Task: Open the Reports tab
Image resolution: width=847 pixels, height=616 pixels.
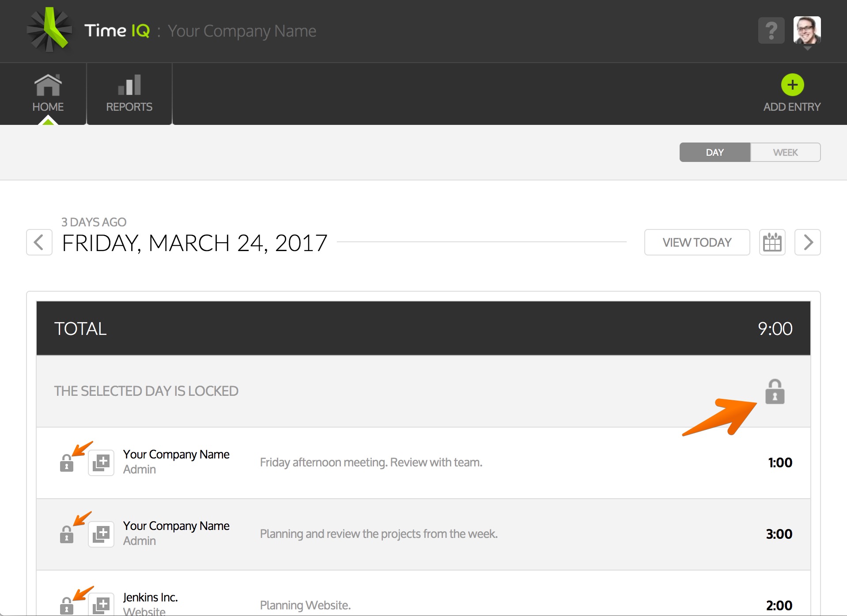Action: click(x=129, y=94)
